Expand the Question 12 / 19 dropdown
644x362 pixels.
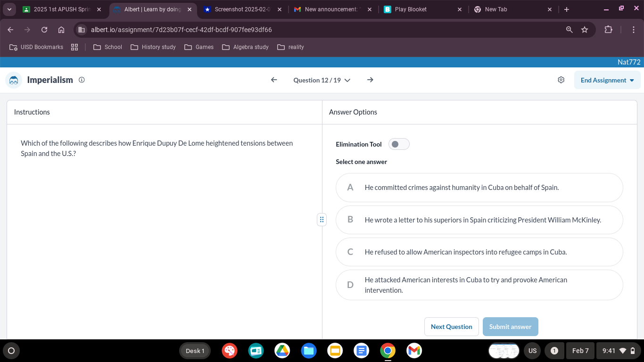tap(322, 80)
